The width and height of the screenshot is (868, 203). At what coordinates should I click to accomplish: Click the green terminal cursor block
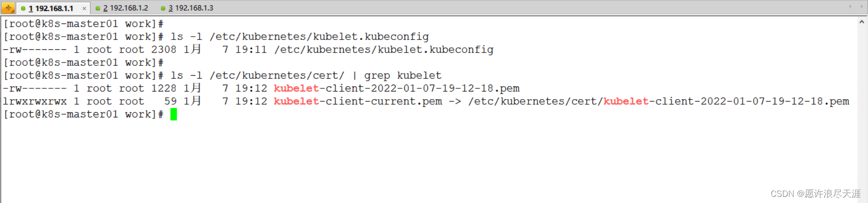coord(174,114)
